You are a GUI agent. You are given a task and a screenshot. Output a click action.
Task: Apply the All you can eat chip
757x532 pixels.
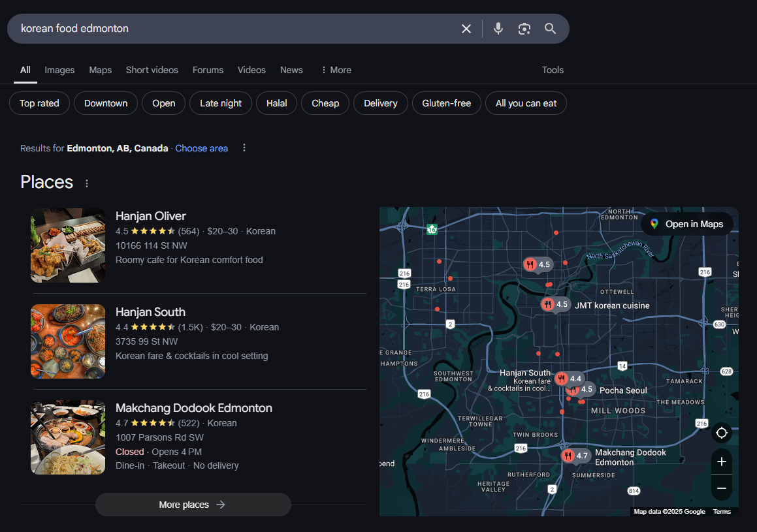tap(526, 103)
